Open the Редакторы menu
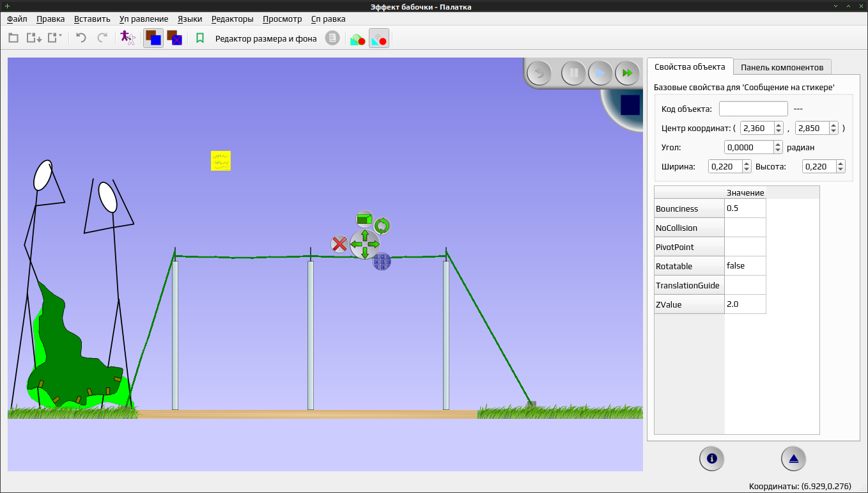Viewport: 868px width, 493px height. (233, 19)
